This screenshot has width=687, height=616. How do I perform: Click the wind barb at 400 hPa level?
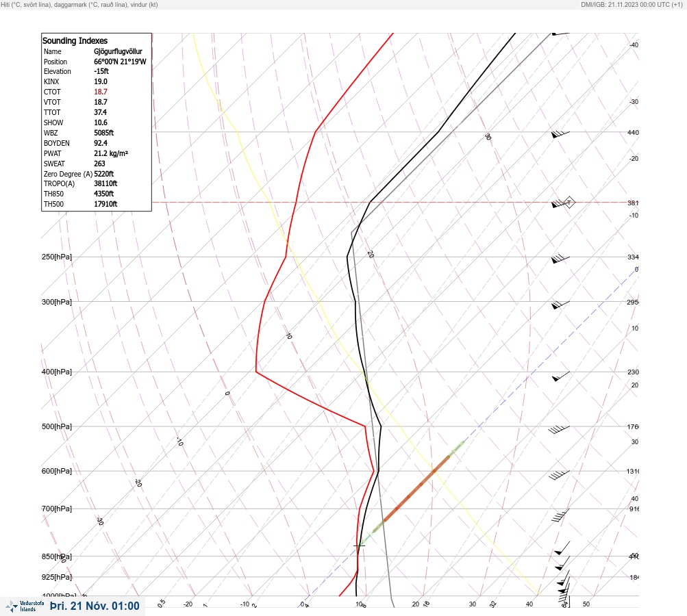[560, 376]
